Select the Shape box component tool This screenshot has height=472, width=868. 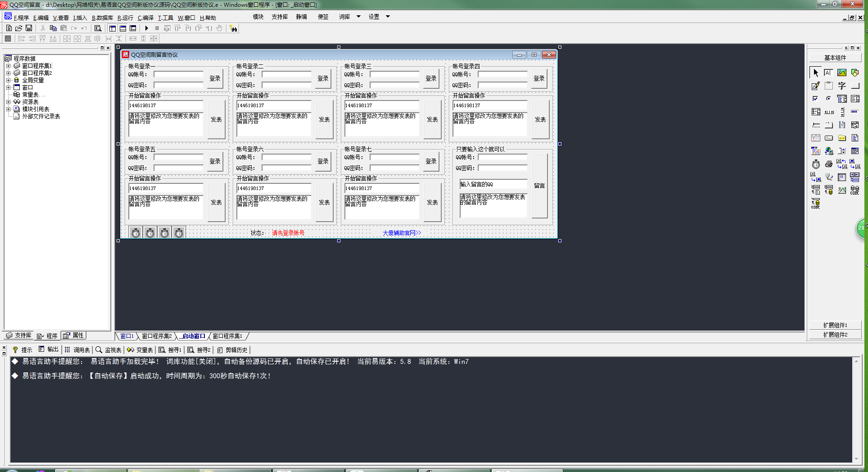point(855,73)
